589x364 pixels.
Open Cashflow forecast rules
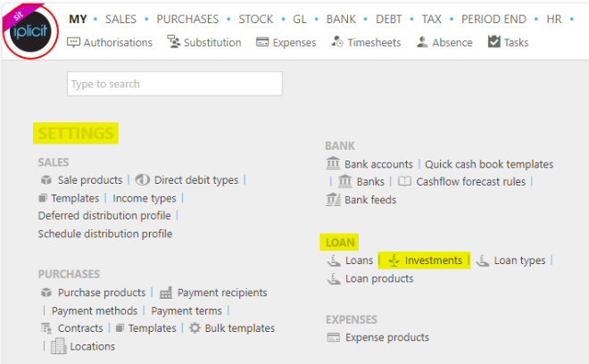pyautogui.click(x=470, y=182)
